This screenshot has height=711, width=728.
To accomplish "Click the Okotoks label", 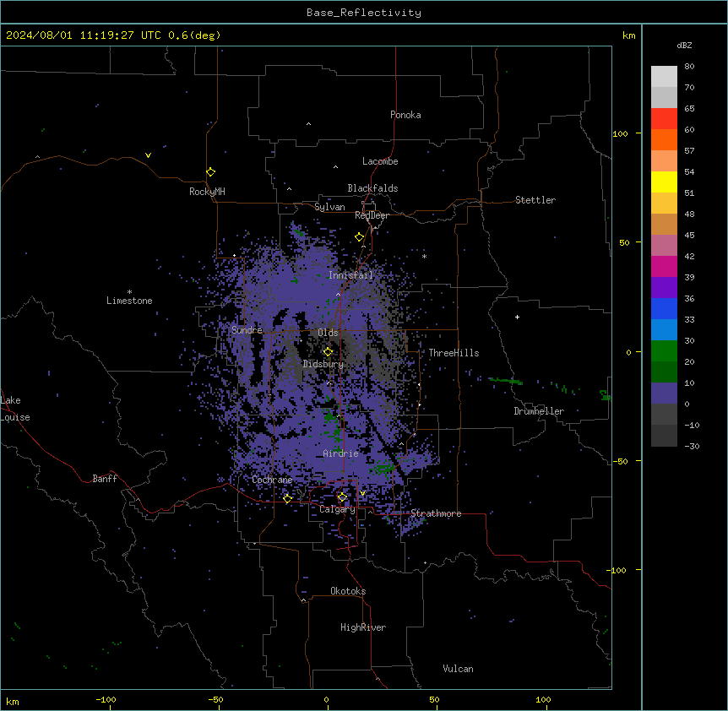I will (348, 591).
